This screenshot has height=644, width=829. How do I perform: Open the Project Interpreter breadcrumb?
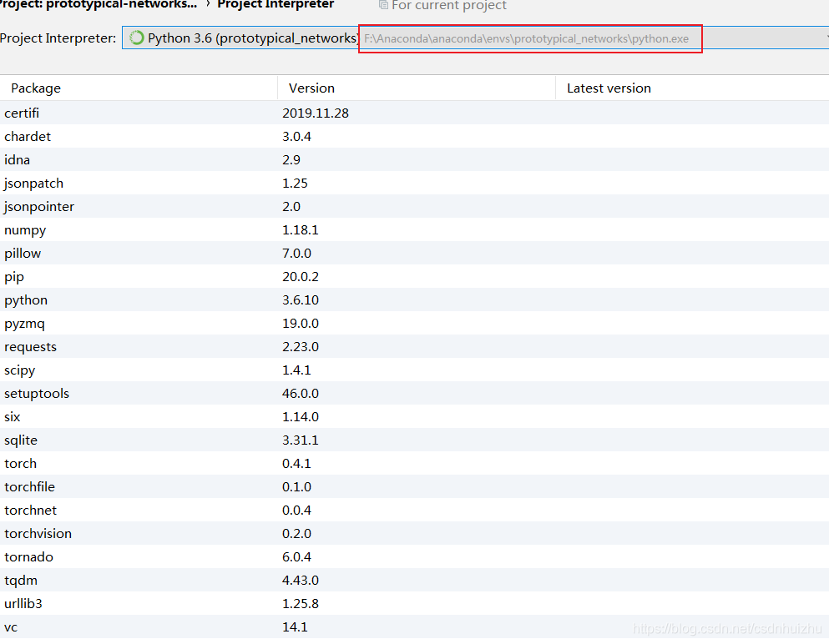coord(275,5)
